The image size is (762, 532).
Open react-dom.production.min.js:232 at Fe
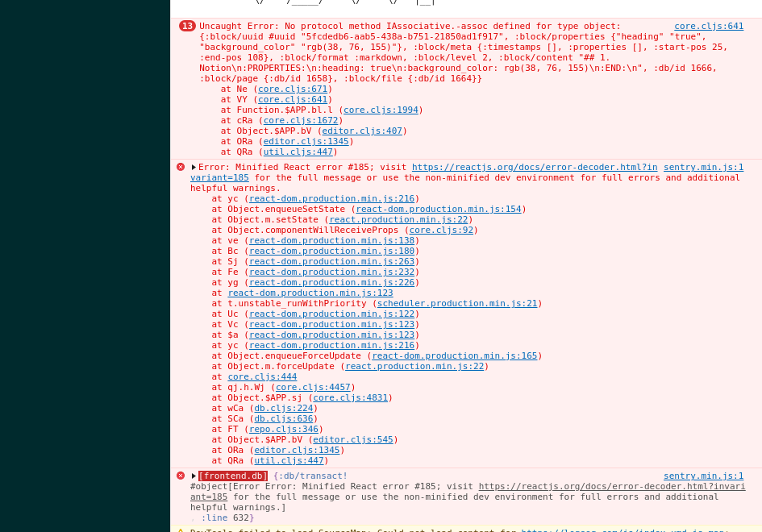(332, 272)
